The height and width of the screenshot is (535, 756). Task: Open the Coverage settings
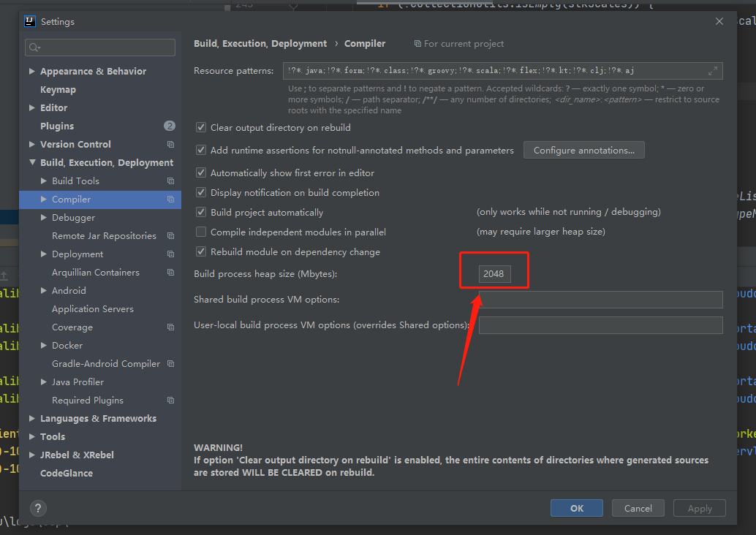point(72,327)
